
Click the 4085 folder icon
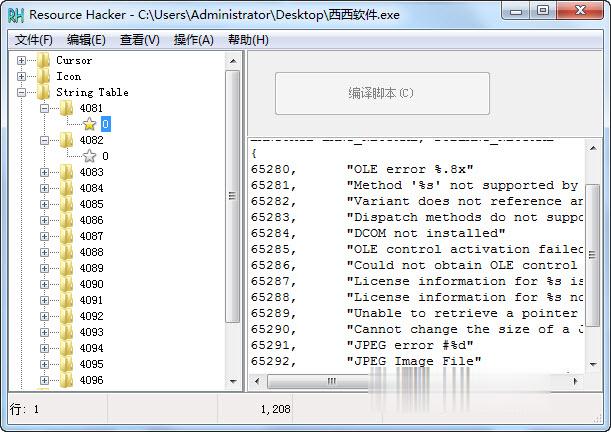(67, 204)
